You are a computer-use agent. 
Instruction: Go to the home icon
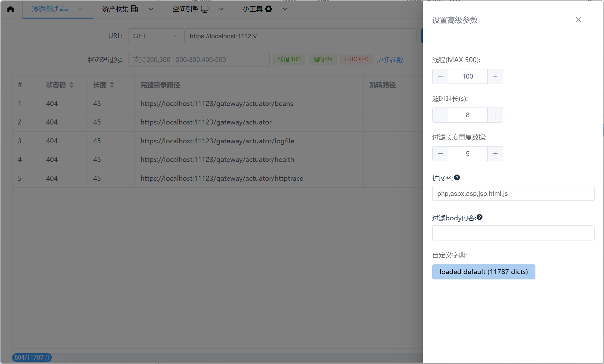click(11, 9)
